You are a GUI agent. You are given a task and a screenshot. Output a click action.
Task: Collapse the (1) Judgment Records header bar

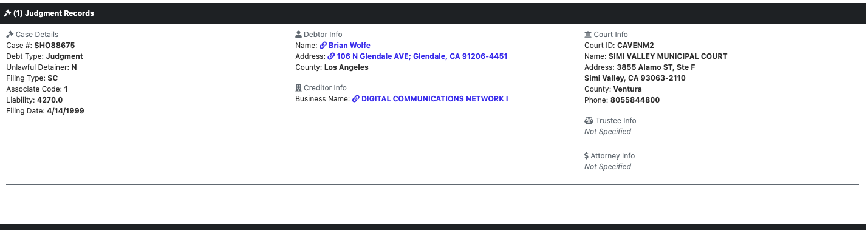point(434,13)
